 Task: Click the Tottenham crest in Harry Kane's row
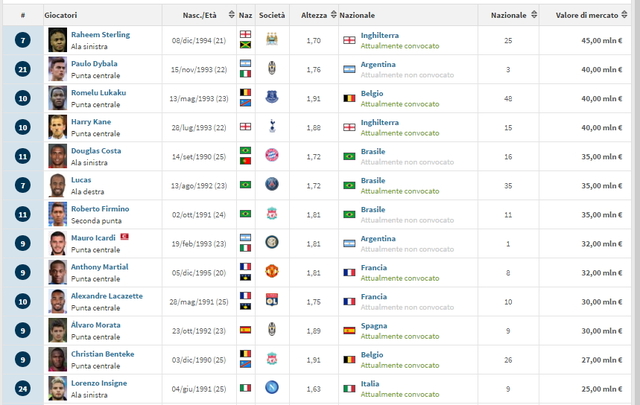point(272,126)
